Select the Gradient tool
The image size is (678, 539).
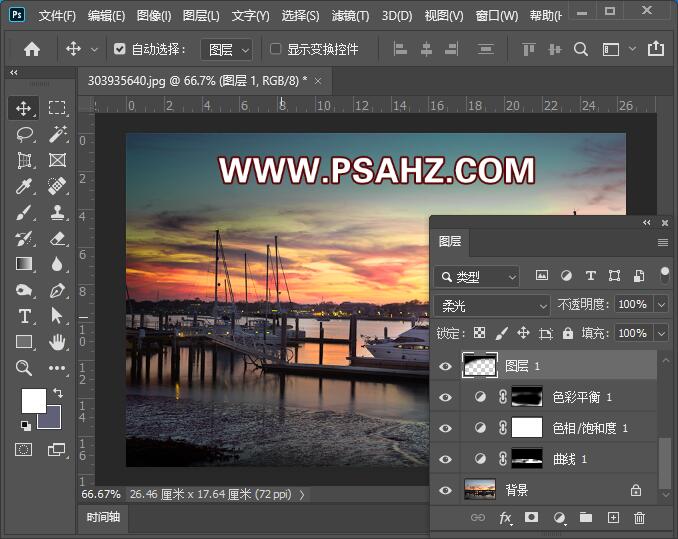(x=24, y=264)
